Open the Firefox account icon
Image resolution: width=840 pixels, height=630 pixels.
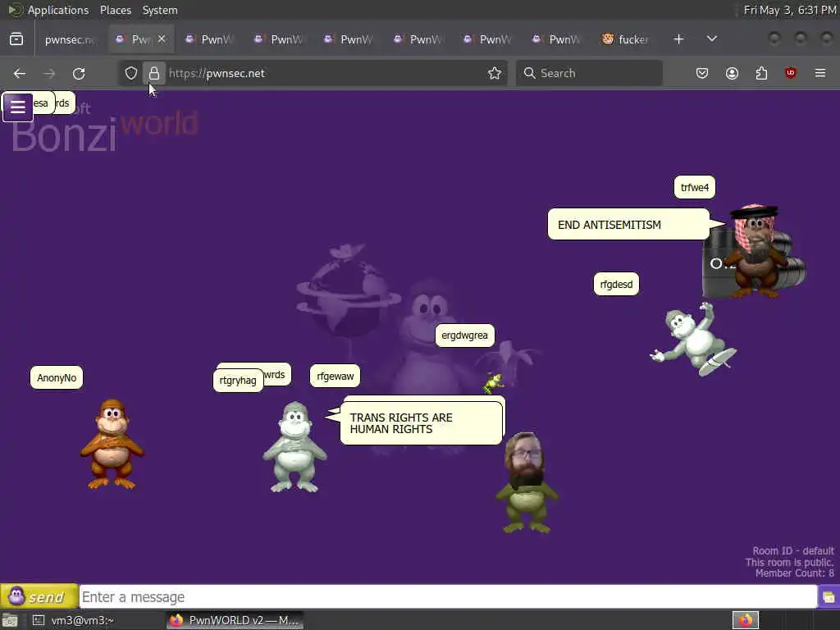click(732, 73)
